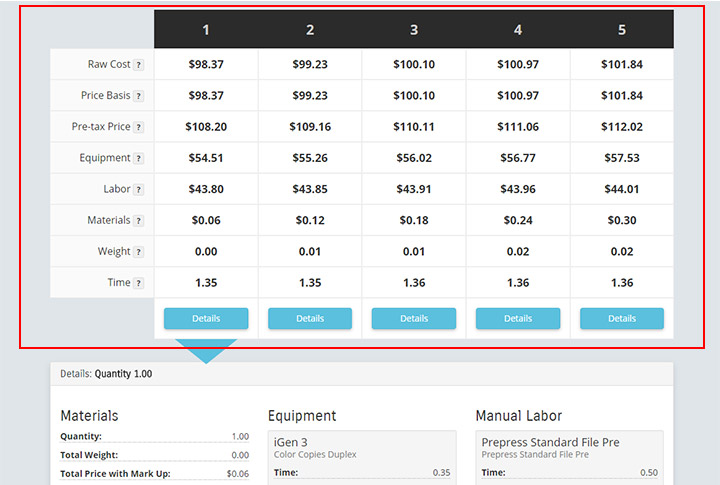The width and height of the screenshot is (720, 485).
Task: Select column header 1
Action: pyautogui.click(x=206, y=30)
